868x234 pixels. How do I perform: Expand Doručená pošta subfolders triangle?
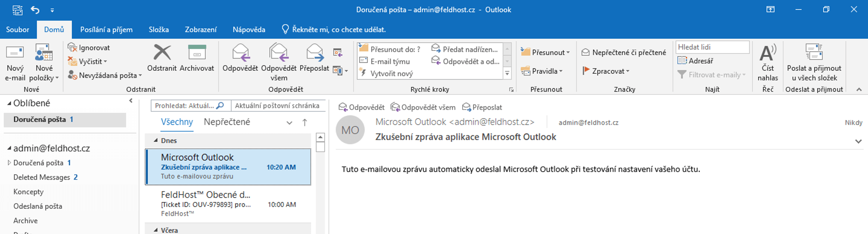(x=9, y=163)
